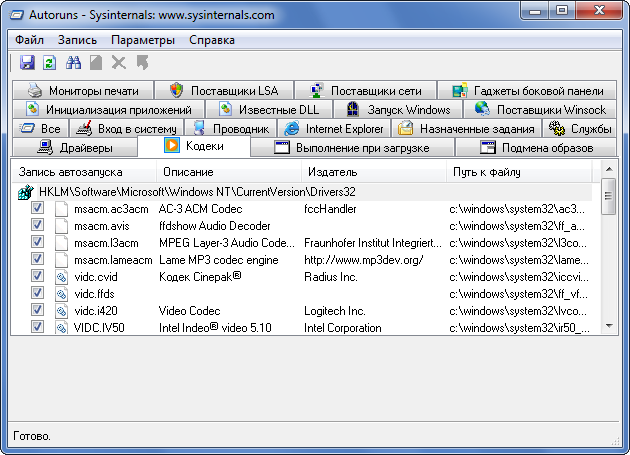Open the Поставщики сети tab
630x455 pixels.
(365, 90)
